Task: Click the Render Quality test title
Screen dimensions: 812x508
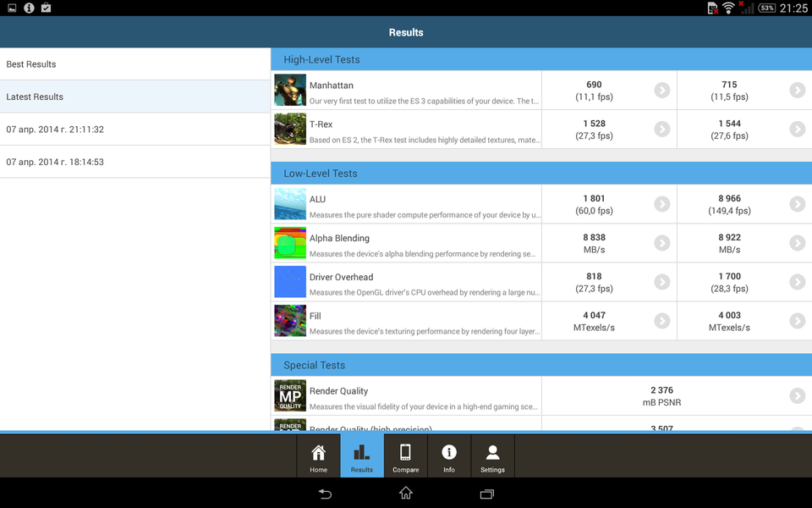Action: pyautogui.click(x=338, y=391)
